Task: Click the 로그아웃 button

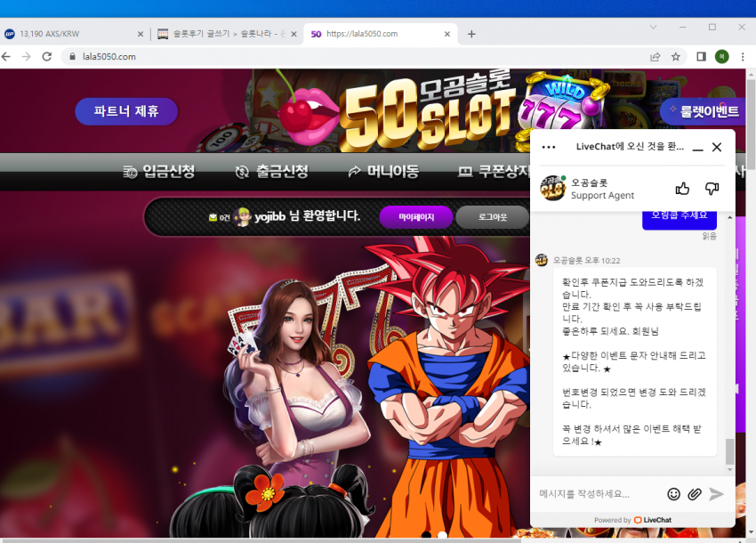Action: point(492,217)
